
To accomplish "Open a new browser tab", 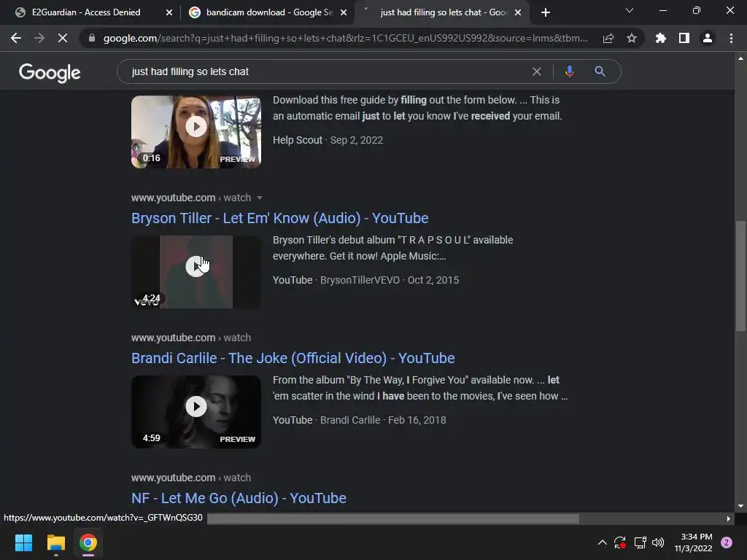I will [x=546, y=12].
